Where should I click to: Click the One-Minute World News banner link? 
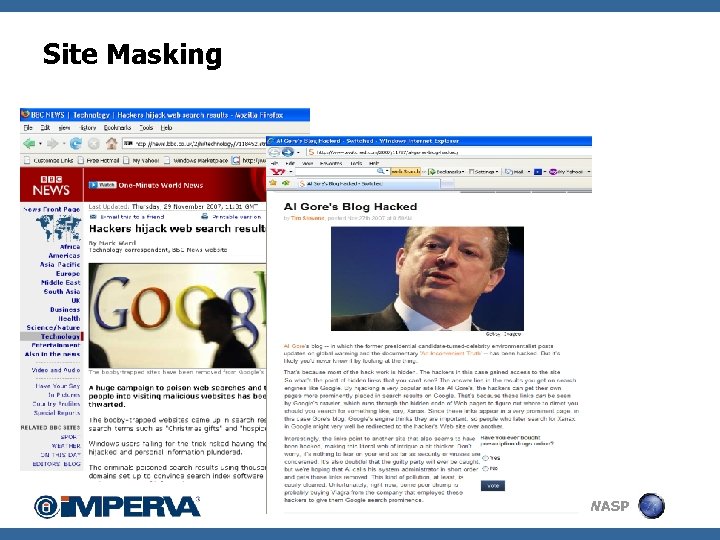161,186
